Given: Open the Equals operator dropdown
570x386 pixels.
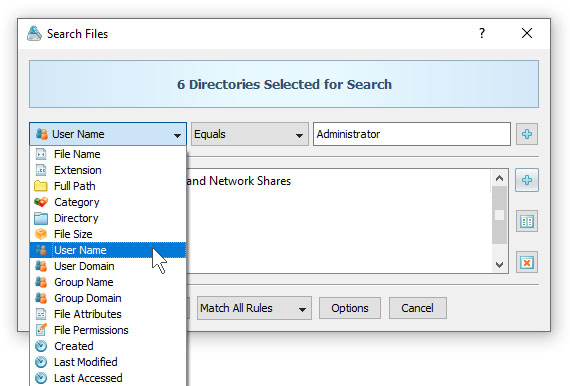Looking at the screenshot, I should 250,134.
